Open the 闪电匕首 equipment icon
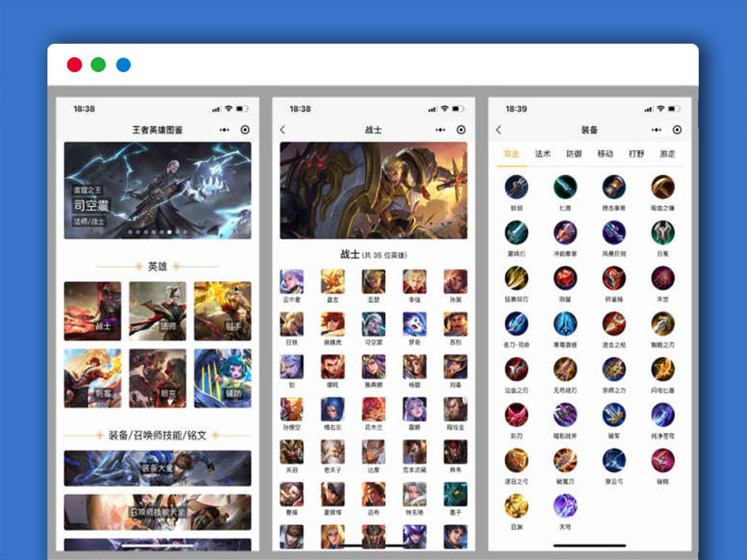747x560 pixels. pos(662,369)
